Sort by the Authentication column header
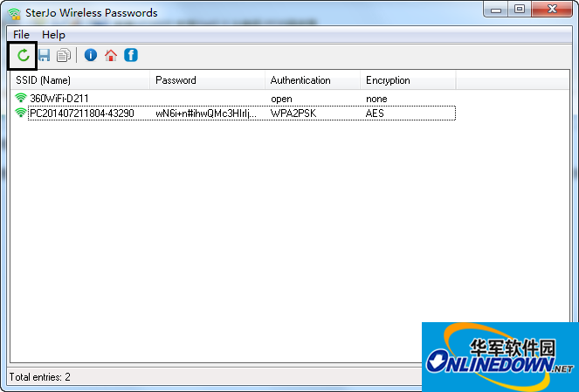579x392 pixels. [x=313, y=80]
